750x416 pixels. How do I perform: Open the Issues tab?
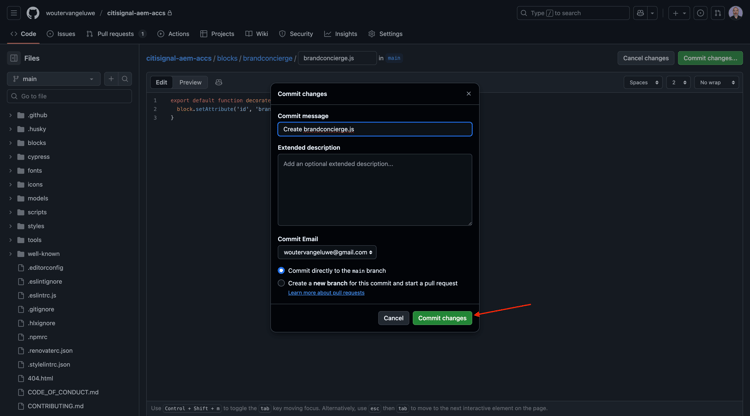tap(61, 34)
